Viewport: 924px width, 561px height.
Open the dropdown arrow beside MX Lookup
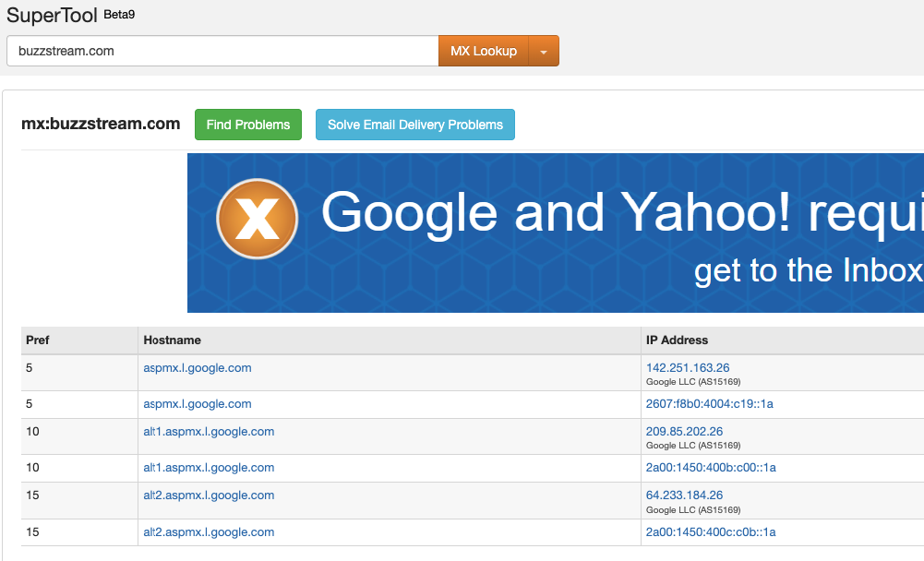[544, 52]
